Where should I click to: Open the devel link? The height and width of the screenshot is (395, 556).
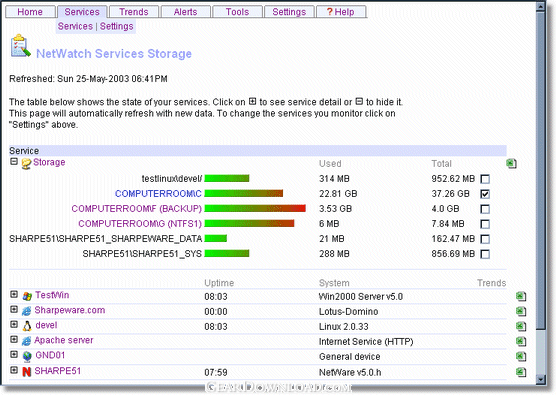(x=46, y=325)
